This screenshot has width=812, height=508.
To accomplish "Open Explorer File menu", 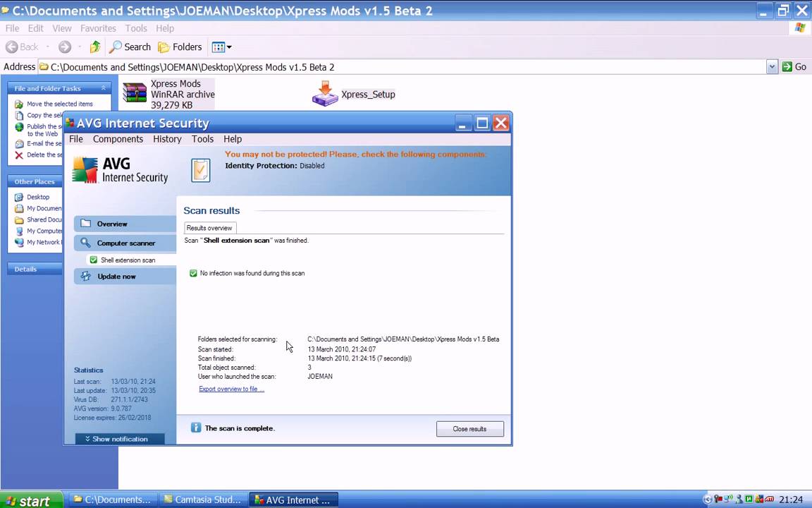I will pos(12,28).
